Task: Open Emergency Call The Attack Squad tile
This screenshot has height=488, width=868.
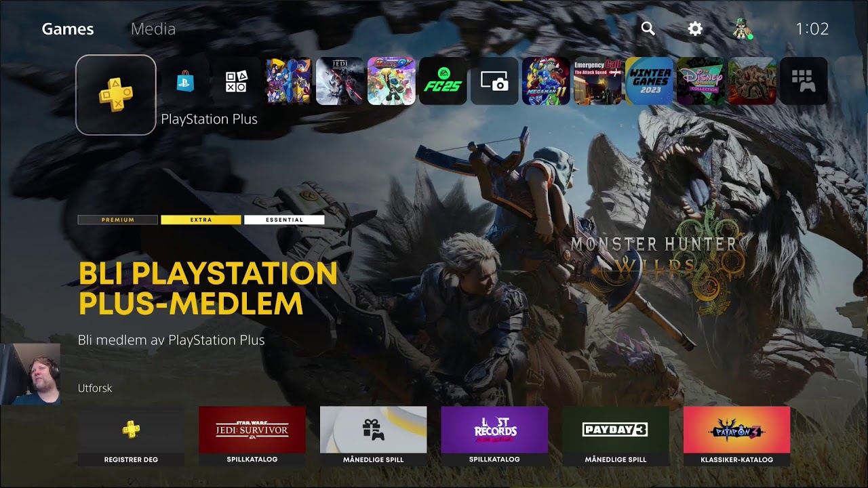Action: point(597,81)
